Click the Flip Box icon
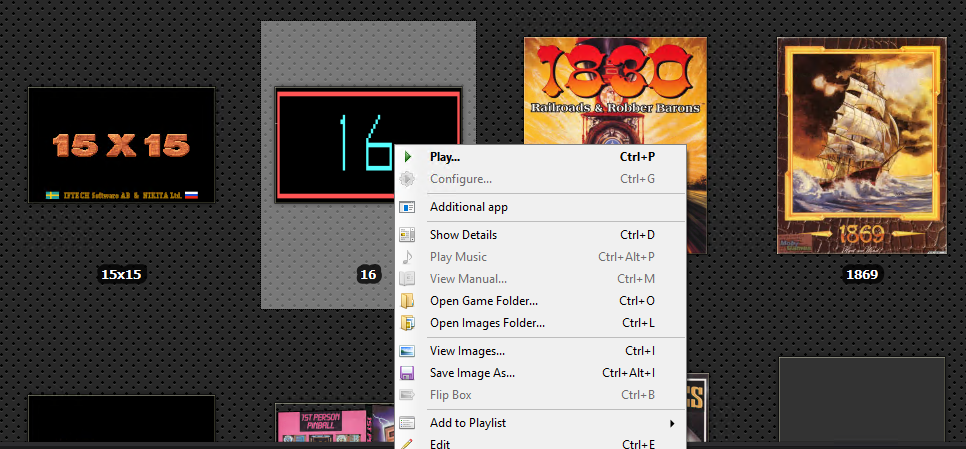 tap(407, 395)
